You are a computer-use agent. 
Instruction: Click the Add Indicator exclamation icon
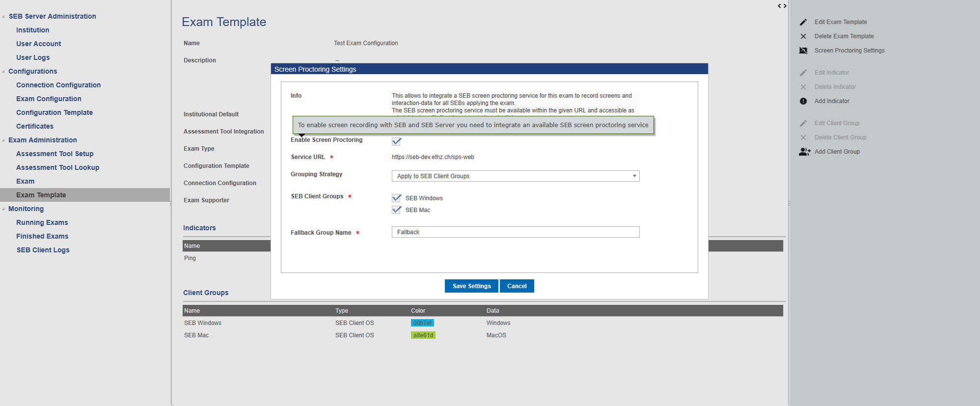click(x=803, y=101)
